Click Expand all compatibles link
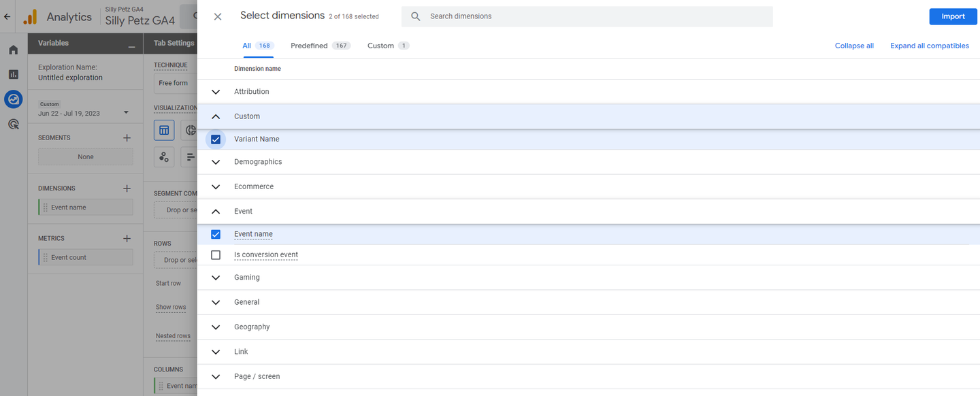The image size is (980, 396). pos(930,46)
